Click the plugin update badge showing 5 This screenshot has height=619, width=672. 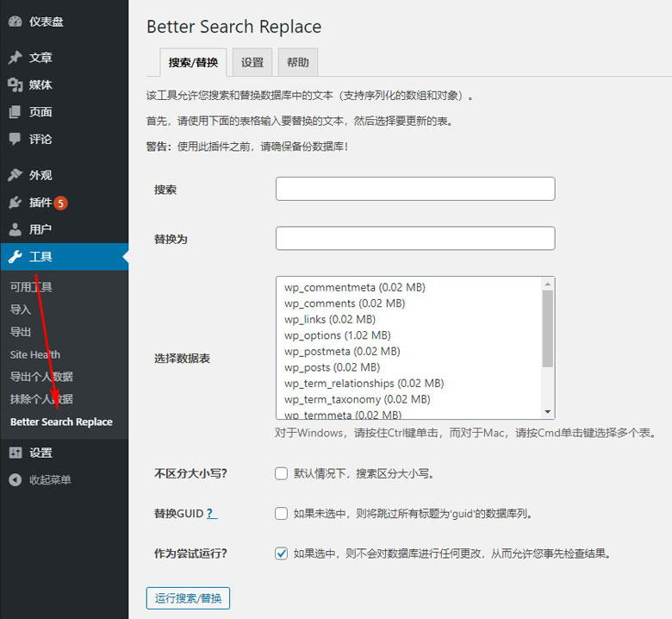click(x=61, y=203)
